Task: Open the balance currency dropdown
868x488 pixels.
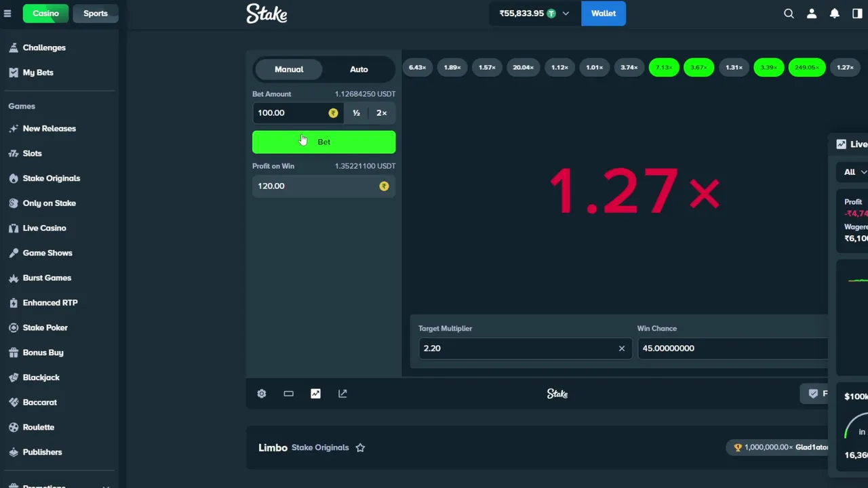Action: (x=534, y=14)
